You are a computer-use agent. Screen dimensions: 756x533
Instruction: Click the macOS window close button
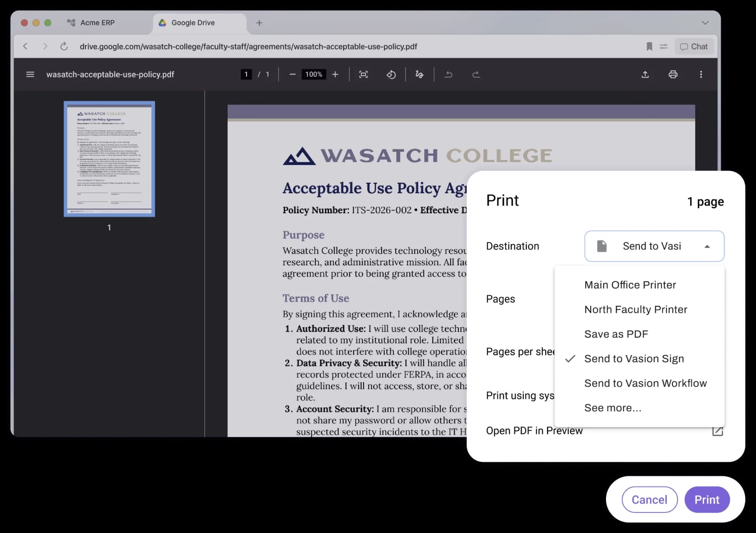[x=24, y=23]
